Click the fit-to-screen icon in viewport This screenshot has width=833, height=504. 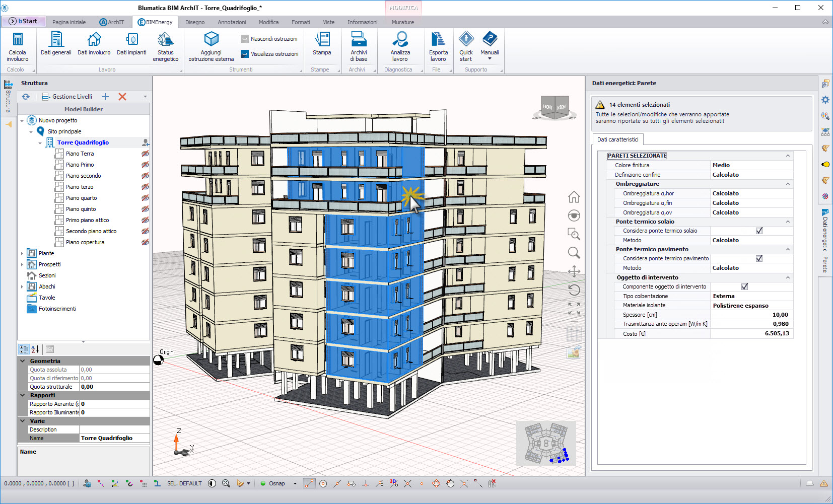point(574,309)
